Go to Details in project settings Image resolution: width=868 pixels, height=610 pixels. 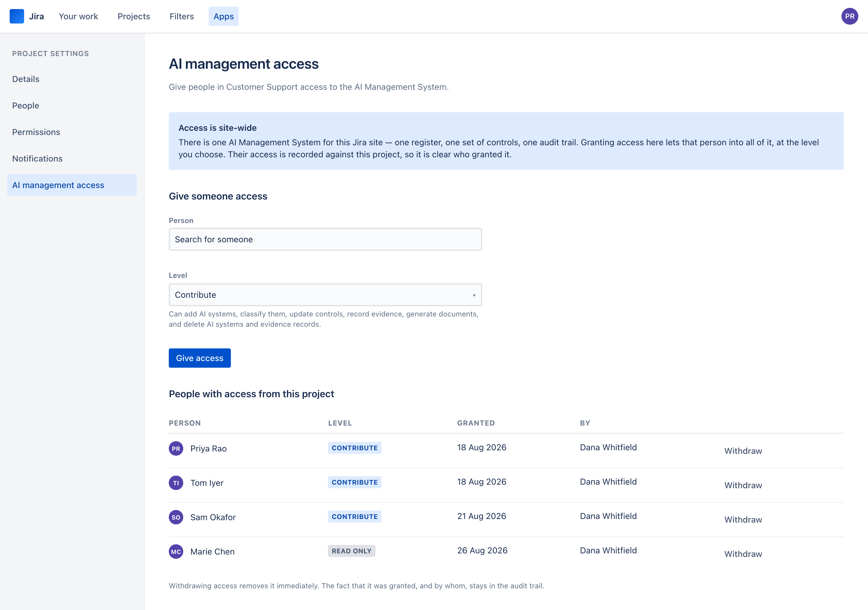point(72,79)
